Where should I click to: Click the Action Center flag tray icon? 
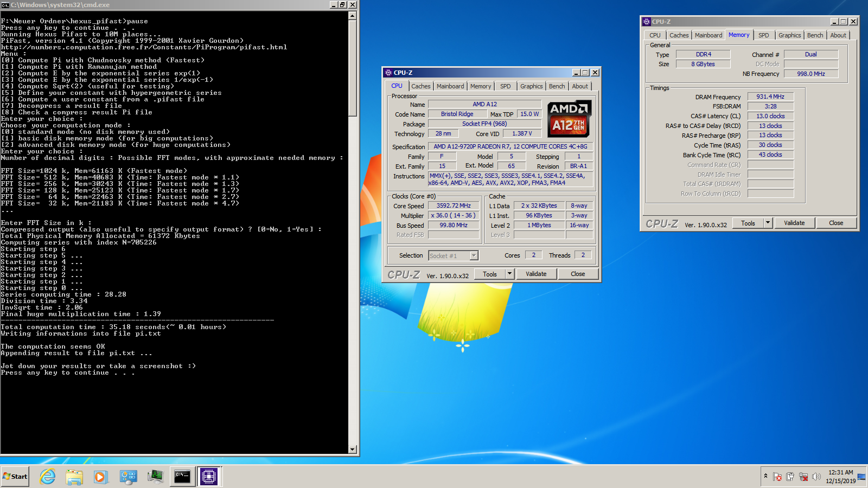coord(777,477)
